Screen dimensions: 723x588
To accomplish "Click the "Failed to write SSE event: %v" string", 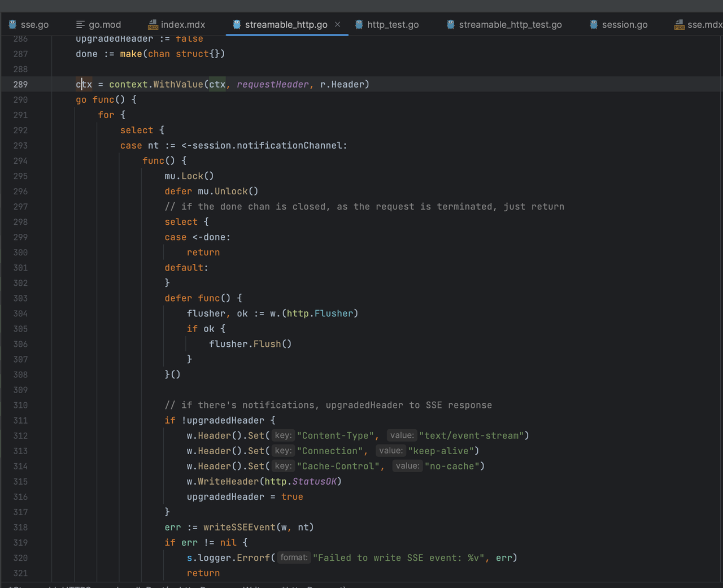I will coord(399,557).
